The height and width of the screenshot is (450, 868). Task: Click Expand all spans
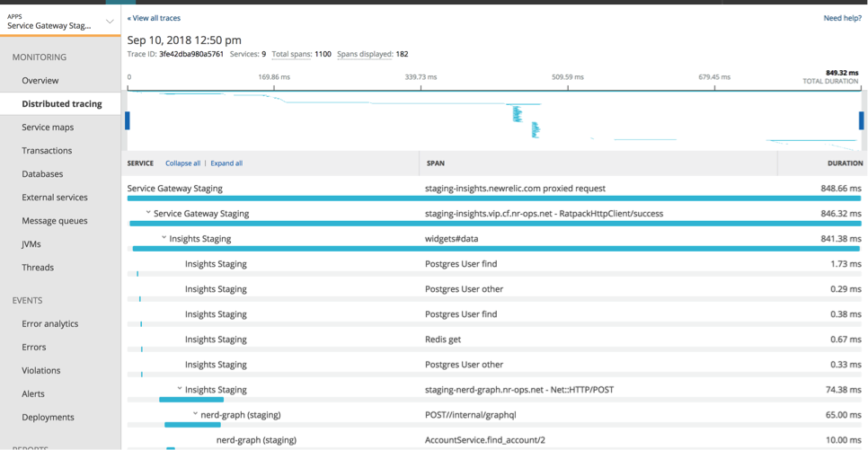click(226, 163)
